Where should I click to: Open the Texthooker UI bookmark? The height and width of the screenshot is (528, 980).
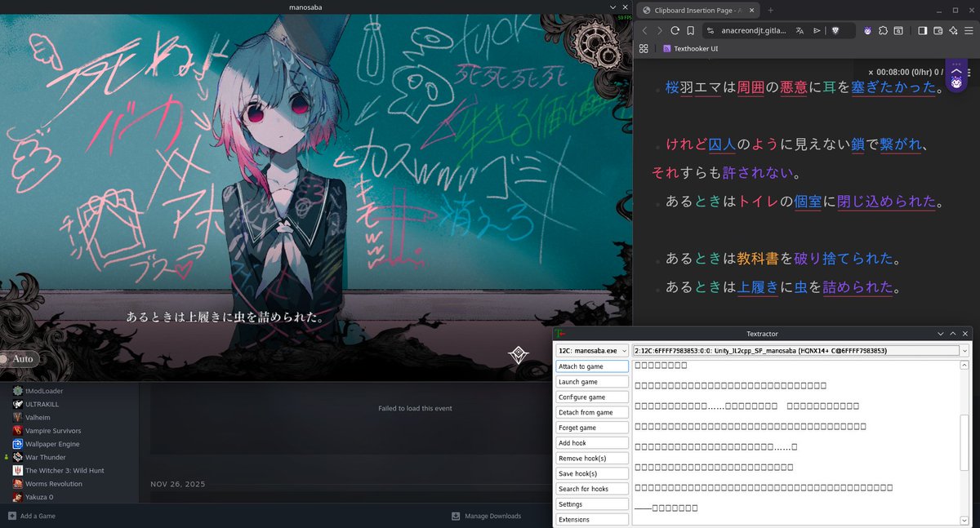click(x=691, y=48)
